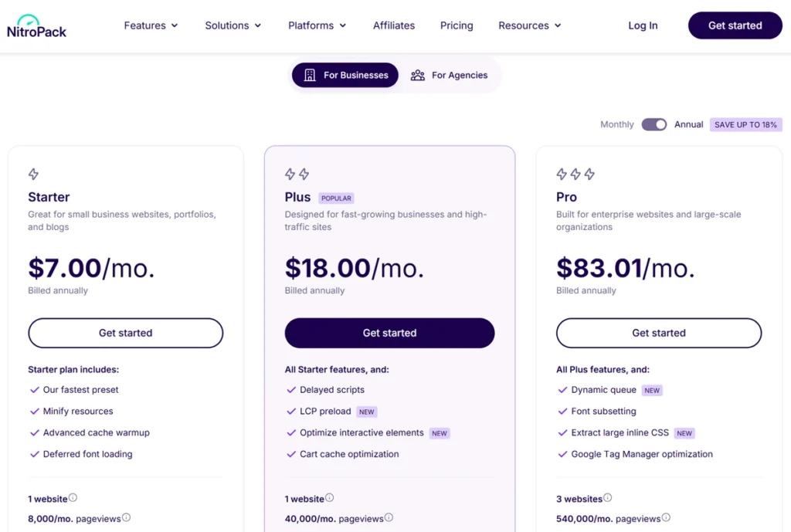Click the NEW badge beside LCP preload
Screen dimensions: 791x532
[366, 412]
